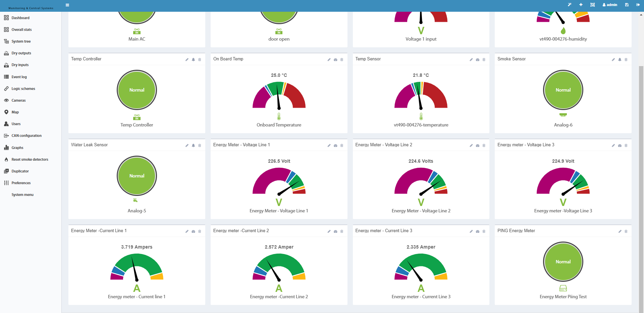
Task: Add a new widget with the plus icon
Action: (581, 5)
